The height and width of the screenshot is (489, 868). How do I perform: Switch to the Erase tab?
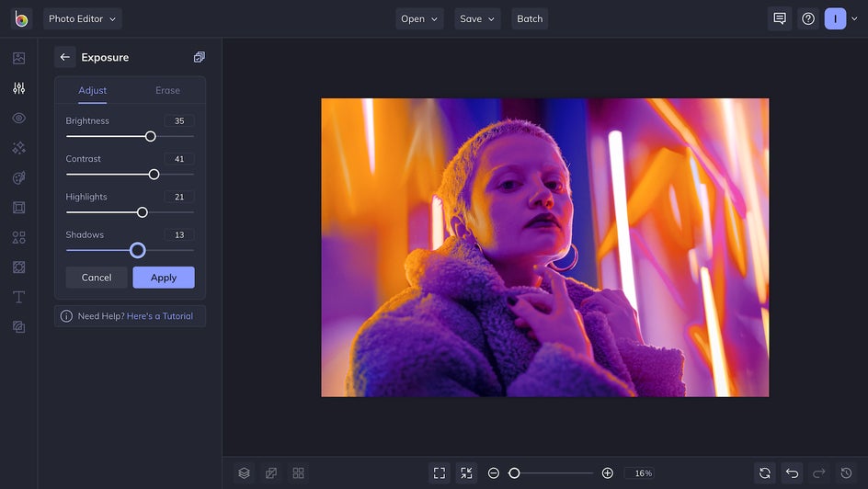[167, 90]
